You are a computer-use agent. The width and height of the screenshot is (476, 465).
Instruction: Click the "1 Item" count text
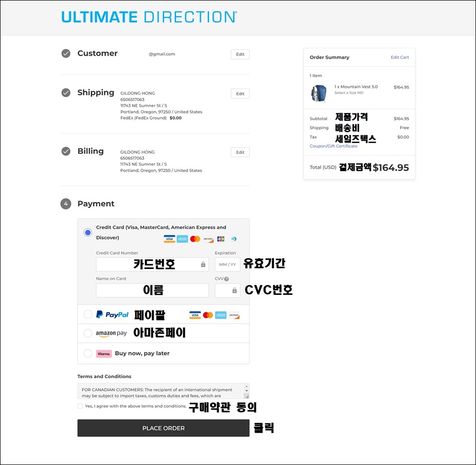(x=316, y=75)
